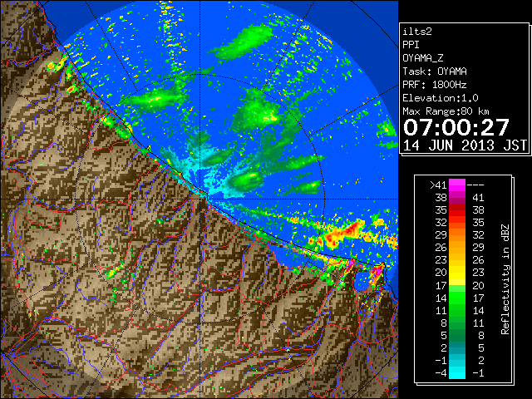Click the 'Reflectivity in dBZ' axis label
Screen dimensions: 532x399
[505, 279]
